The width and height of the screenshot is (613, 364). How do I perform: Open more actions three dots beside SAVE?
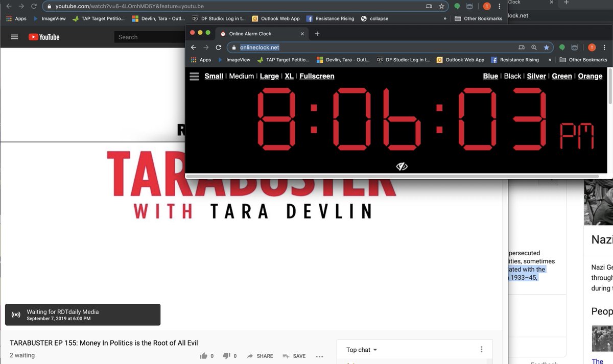[x=320, y=356]
